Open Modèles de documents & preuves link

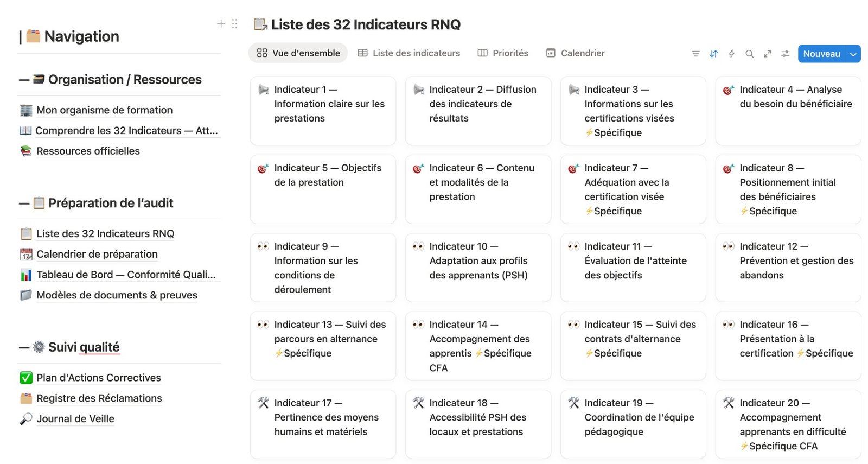[x=117, y=295]
